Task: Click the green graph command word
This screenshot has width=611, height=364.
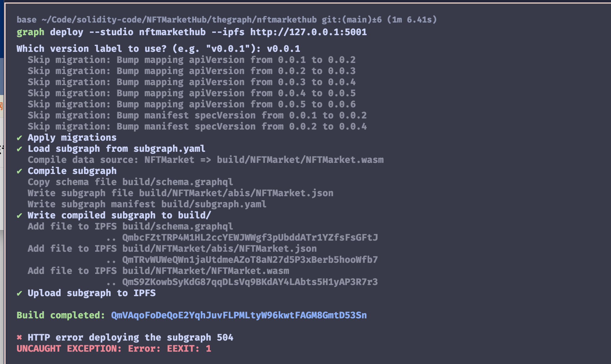Action: click(30, 32)
